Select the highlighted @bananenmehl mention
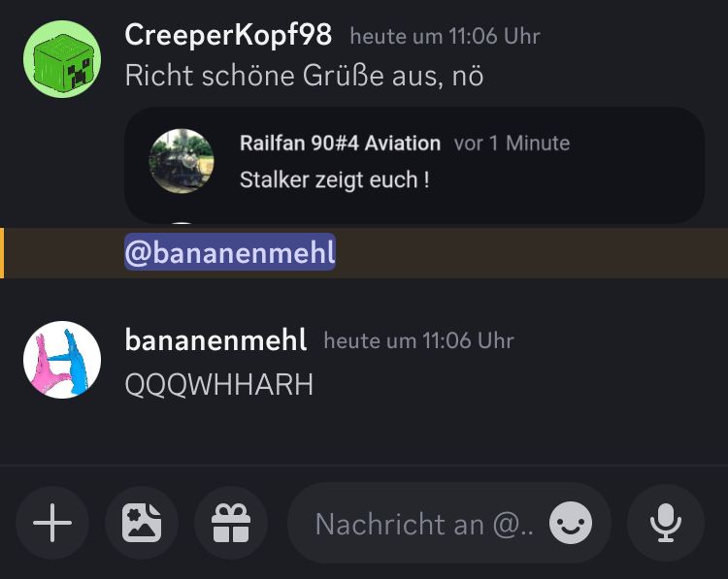 click(230, 252)
